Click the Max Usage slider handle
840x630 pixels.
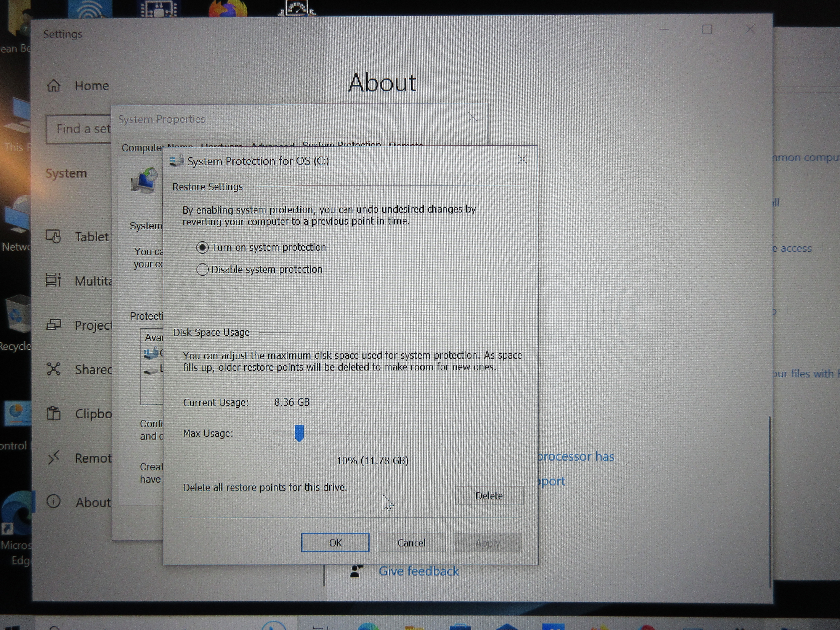299,433
